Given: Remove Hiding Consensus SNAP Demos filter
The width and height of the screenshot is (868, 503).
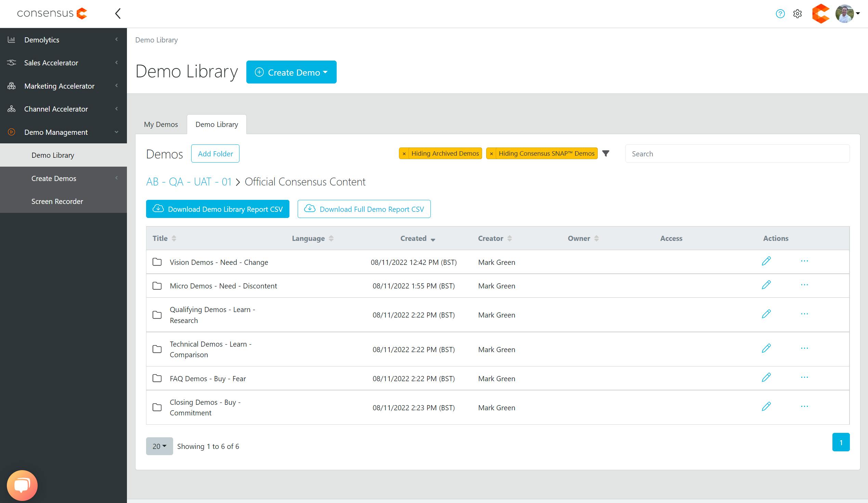Looking at the screenshot, I should pos(491,154).
